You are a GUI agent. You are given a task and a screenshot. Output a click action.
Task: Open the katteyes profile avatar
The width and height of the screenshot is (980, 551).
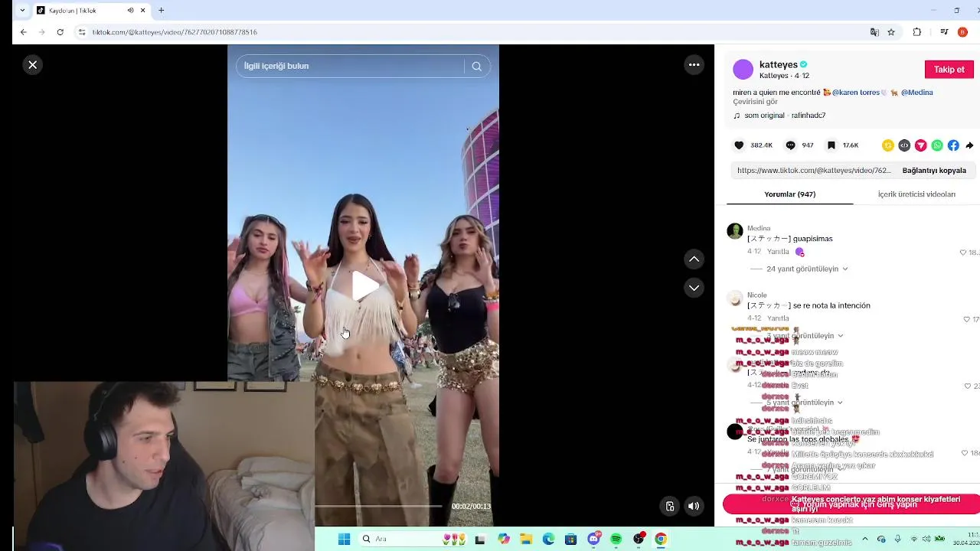(743, 70)
